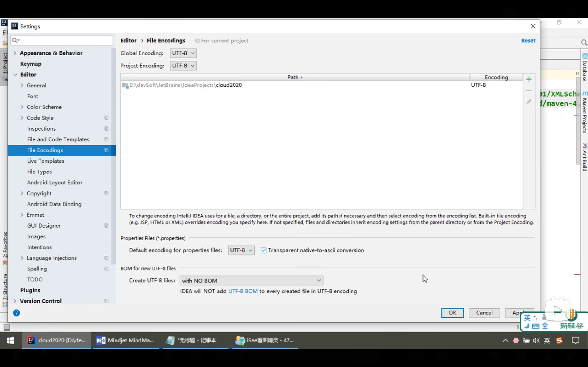Viewport: 588px width, 367px height.
Task: Click the speaker volume tray icon
Action: 536,341
